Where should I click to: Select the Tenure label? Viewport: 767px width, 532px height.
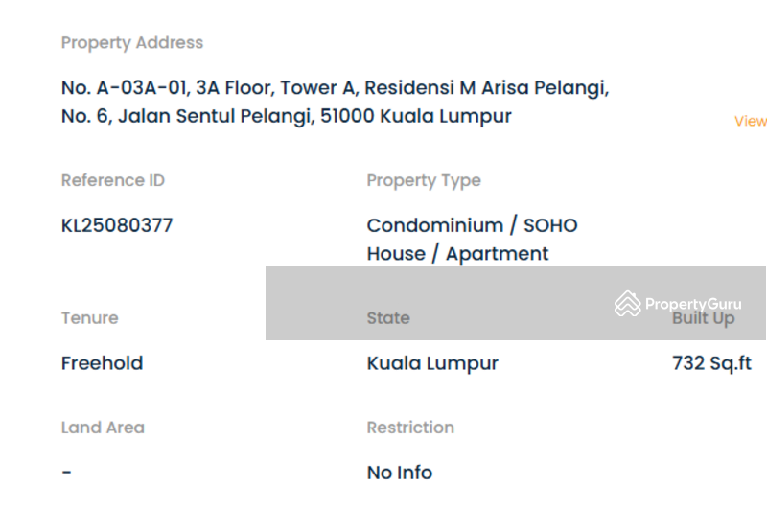point(90,318)
